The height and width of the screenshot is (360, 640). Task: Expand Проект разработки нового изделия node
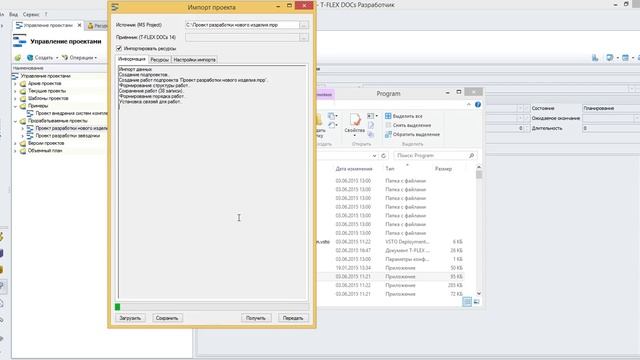[x=23, y=129]
